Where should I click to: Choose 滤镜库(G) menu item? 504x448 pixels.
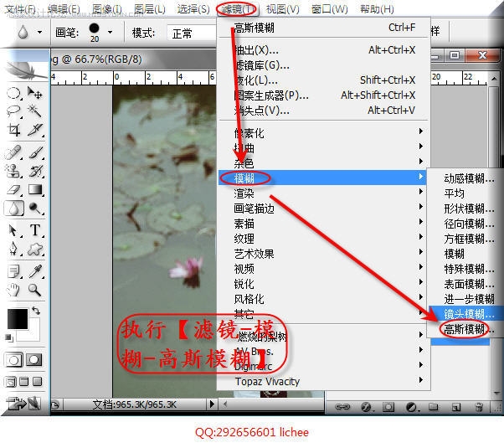pyautogui.click(x=322, y=65)
